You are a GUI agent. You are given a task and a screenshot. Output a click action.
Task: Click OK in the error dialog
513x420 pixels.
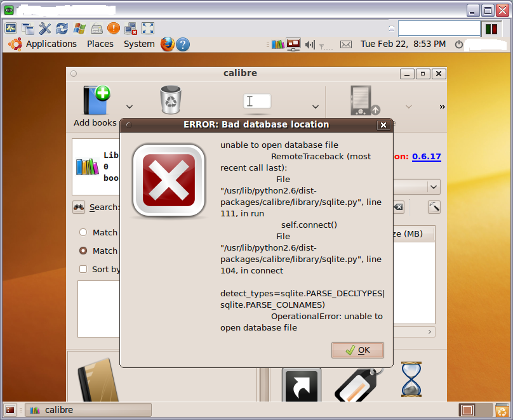357,350
